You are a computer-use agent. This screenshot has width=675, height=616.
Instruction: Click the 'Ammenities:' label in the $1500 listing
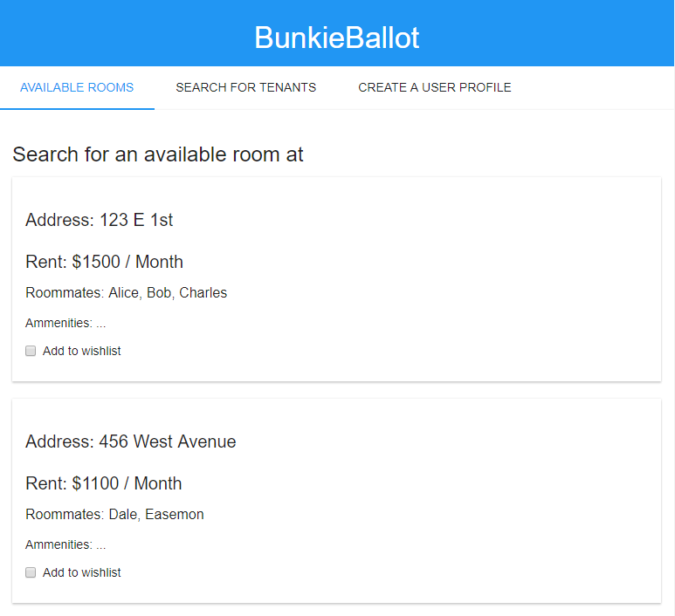point(59,323)
